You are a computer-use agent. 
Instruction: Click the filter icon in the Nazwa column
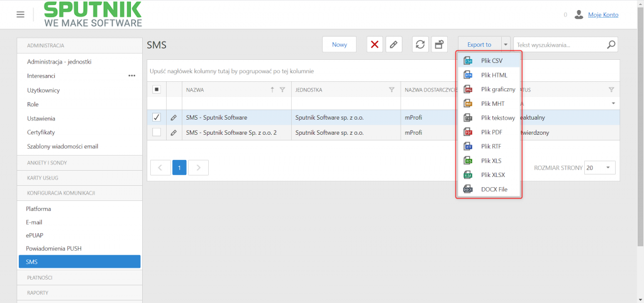point(282,89)
